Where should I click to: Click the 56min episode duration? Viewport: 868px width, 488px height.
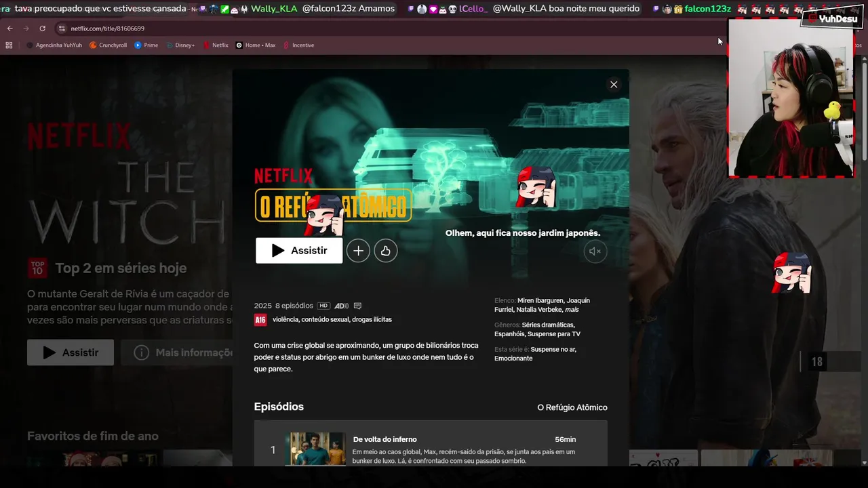tap(565, 439)
